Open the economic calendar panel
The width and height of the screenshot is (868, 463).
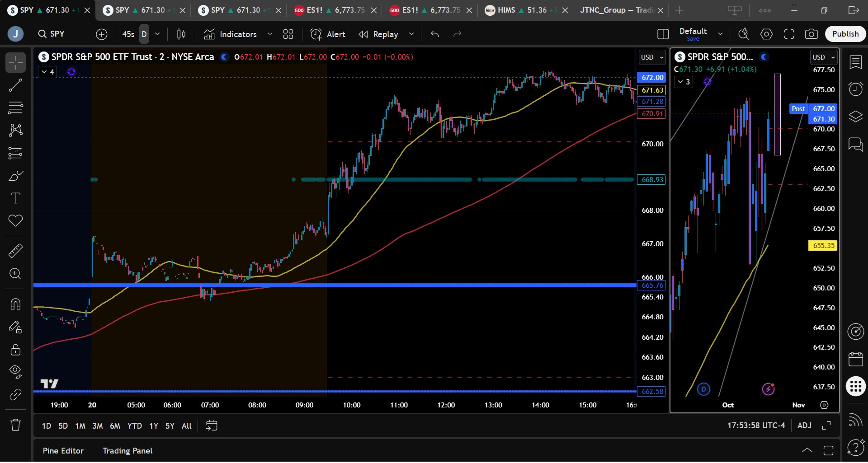click(856, 359)
